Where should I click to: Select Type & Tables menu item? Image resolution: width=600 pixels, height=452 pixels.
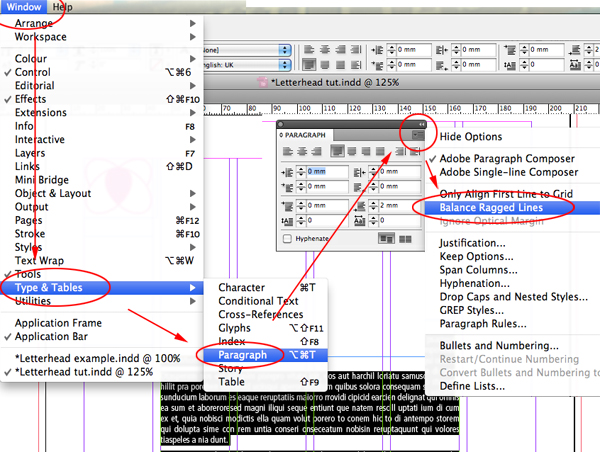click(x=102, y=287)
